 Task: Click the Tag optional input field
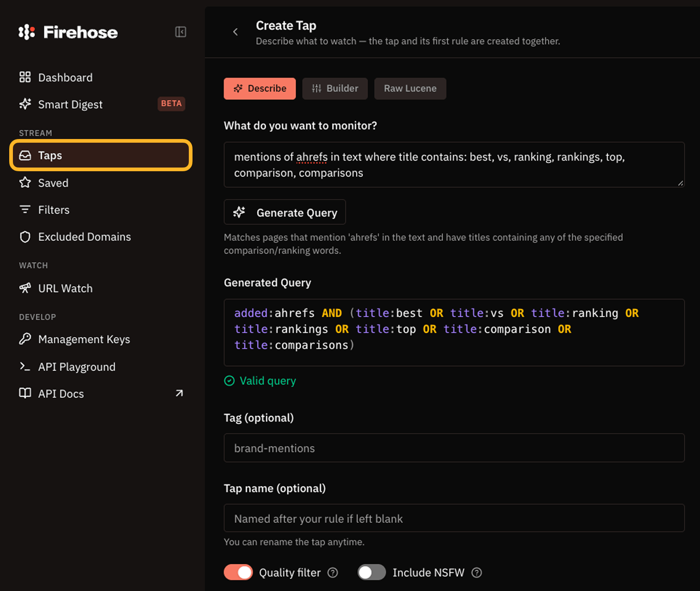click(x=454, y=448)
